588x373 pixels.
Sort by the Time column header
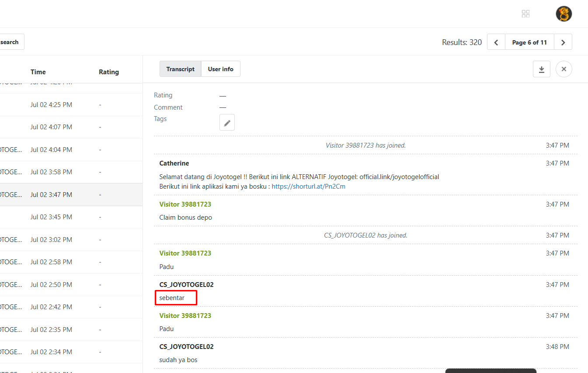click(x=38, y=72)
